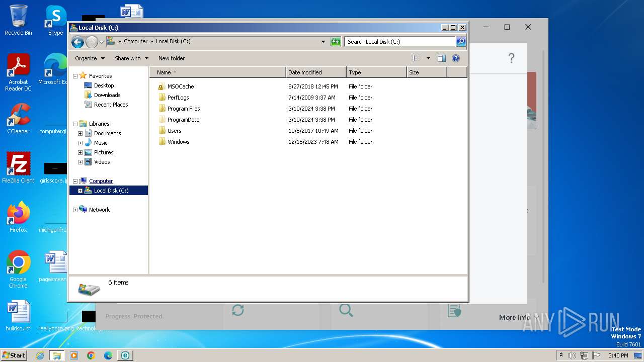Collapse the Libraries group

(75, 124)
